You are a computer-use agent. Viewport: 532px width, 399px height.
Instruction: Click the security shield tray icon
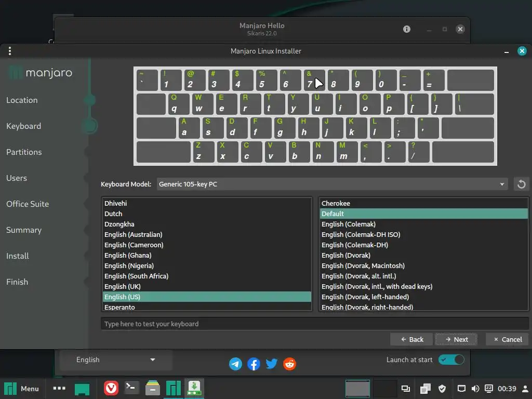(x=442, y=389)
